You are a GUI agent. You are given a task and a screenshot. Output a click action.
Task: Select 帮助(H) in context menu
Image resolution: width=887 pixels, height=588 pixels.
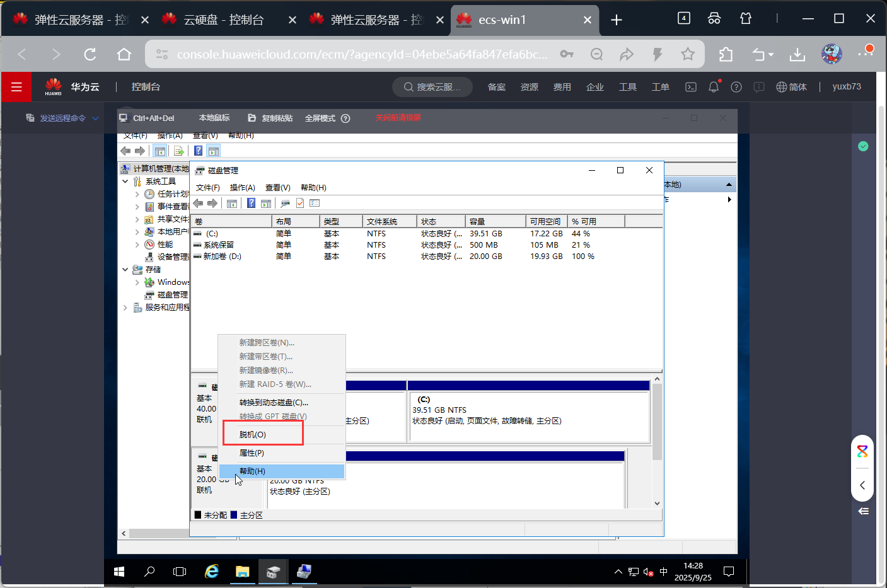pos(282,471)
